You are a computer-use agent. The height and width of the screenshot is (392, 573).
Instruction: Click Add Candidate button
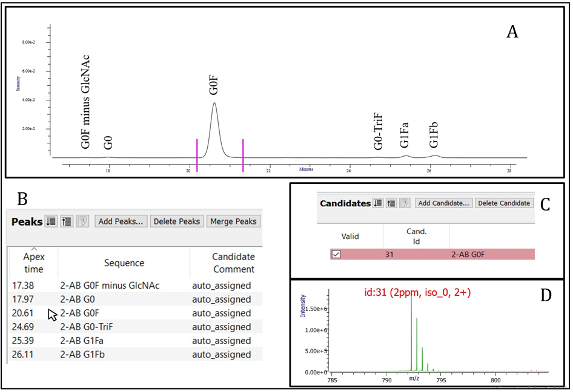pos(444,203)
